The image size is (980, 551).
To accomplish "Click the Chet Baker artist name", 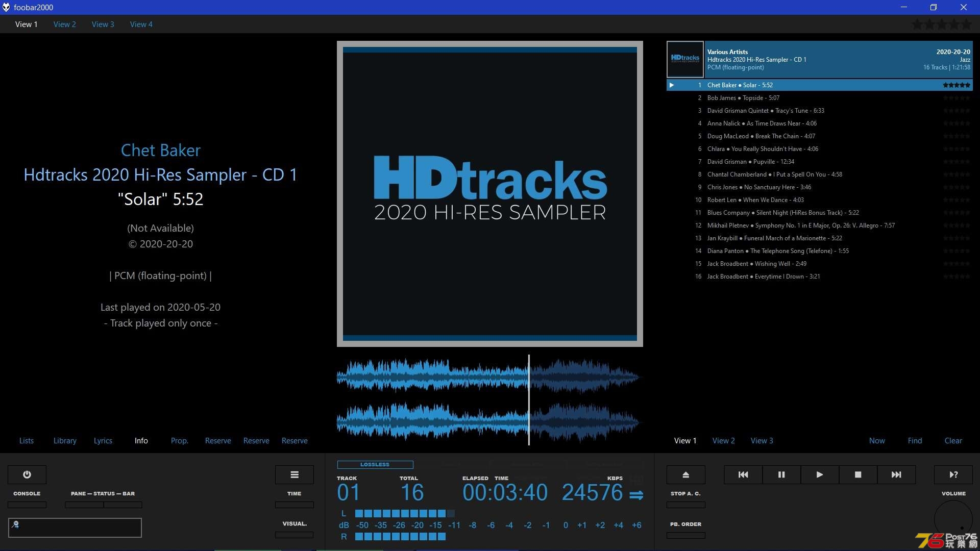I will [161, 151].
